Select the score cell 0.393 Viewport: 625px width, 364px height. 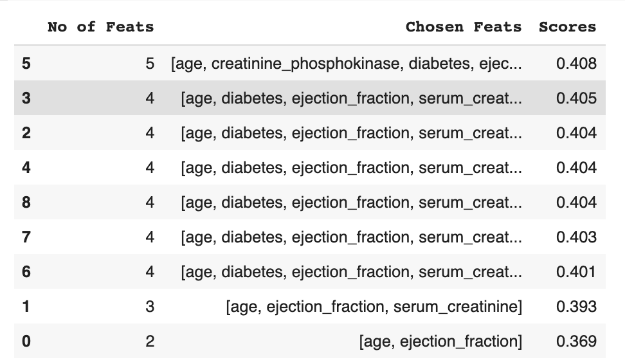pyautogui.click(x=576, y=307)
